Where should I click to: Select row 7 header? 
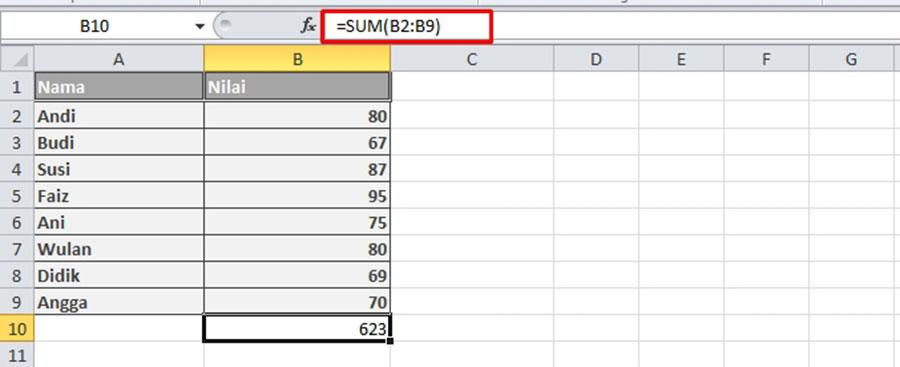17,249
